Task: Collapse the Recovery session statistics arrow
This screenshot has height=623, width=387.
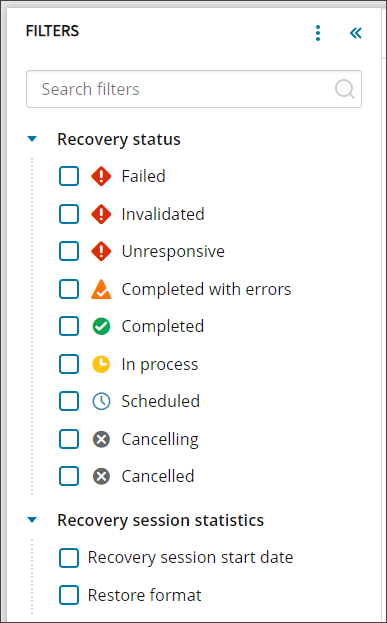Action: click(x=32, y=520)
